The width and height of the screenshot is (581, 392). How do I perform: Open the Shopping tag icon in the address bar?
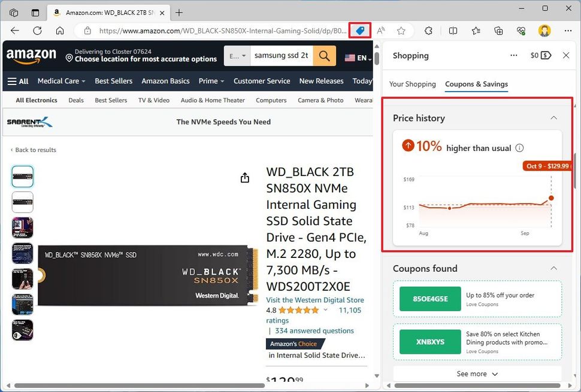pos(359,31)
